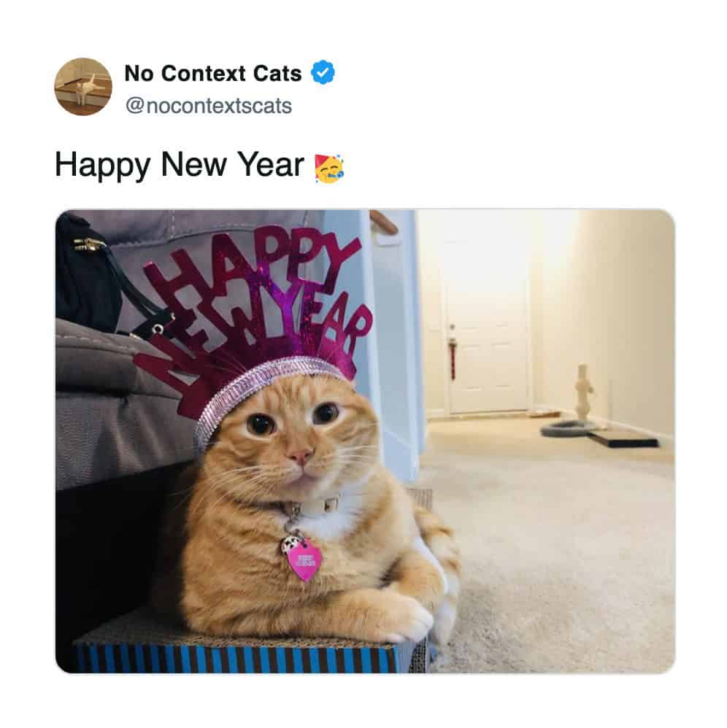Click the gray ring toy on hallway floor

tap(566, 428)
